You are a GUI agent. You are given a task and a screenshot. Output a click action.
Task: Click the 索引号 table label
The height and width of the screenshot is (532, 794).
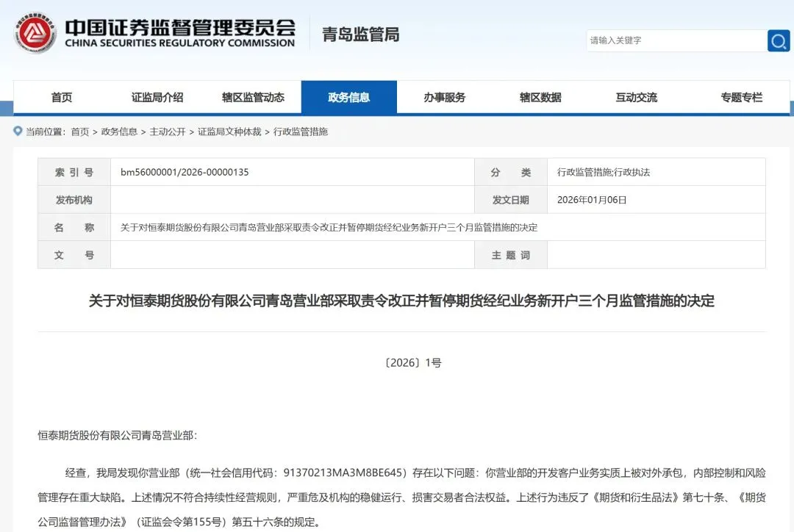[74, 172]
